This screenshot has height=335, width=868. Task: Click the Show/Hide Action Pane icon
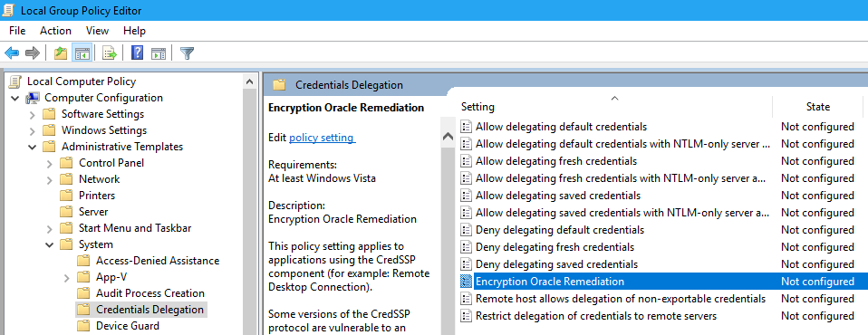point(159,53)
